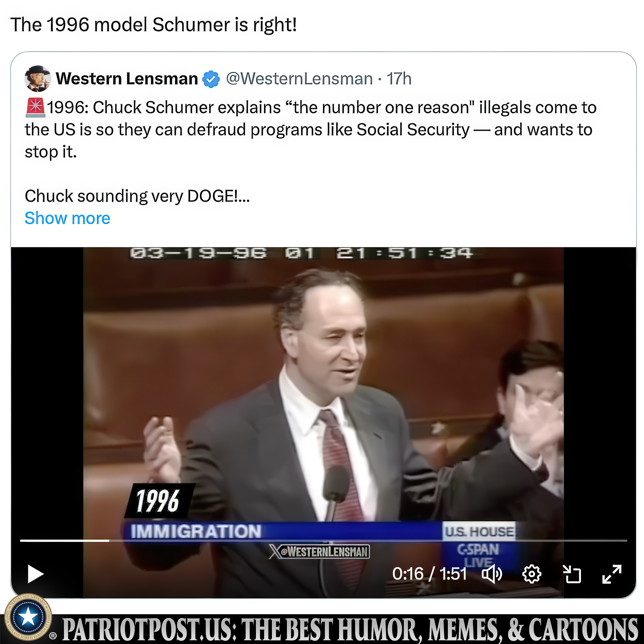Viewport: 644px width, 644px height.
Task: Click the 0:16 / 1:51 time display
Action: [429, 574]
